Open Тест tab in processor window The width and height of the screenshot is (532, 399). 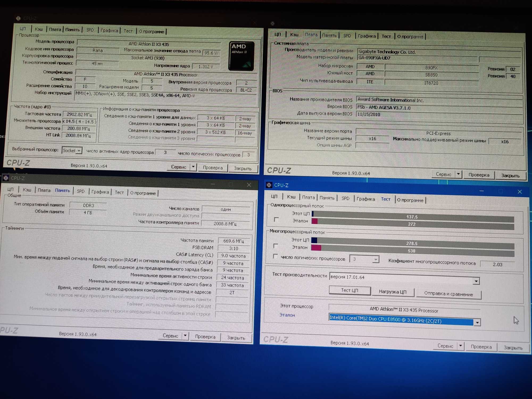tap(128, 31)
